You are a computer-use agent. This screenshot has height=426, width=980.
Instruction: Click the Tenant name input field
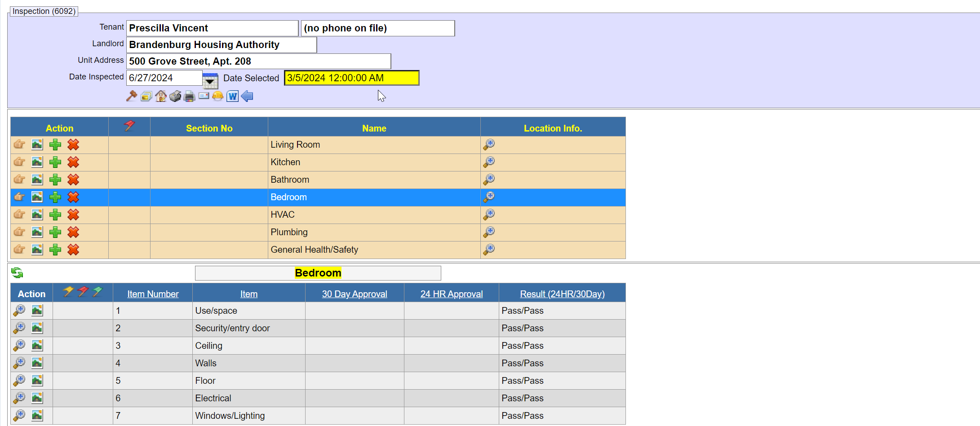point(212,28)
